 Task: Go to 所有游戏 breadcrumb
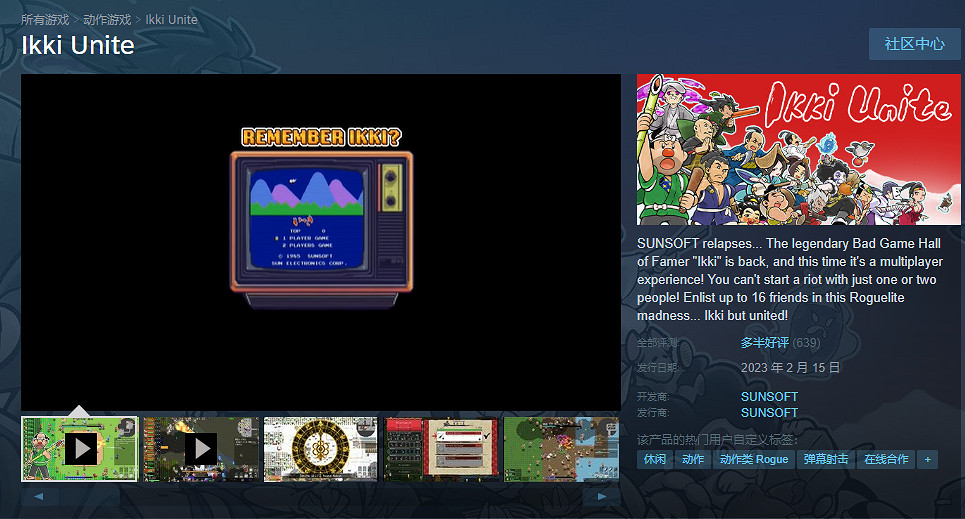pyautogui.click(x=45, y=19)
